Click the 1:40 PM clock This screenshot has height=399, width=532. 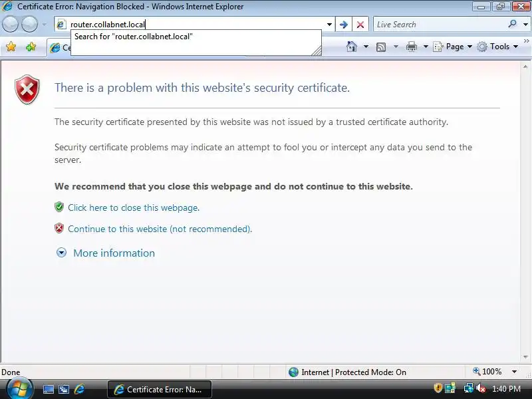point(506,389)
